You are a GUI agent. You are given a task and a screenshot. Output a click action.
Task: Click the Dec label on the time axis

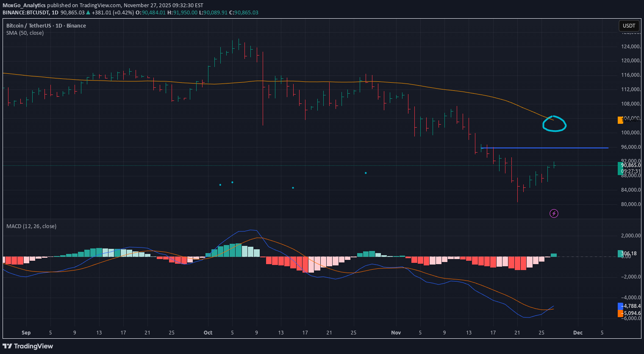coord(577,332)
